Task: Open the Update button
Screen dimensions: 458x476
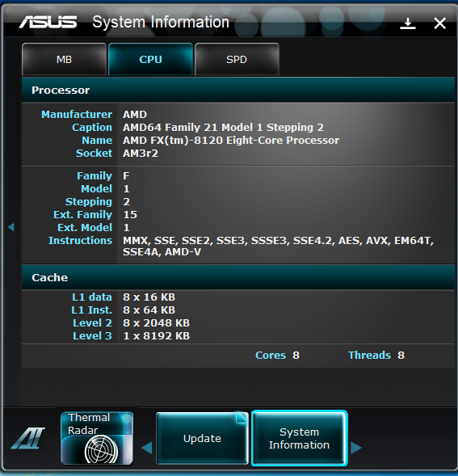Action: (x=202, y=438)
